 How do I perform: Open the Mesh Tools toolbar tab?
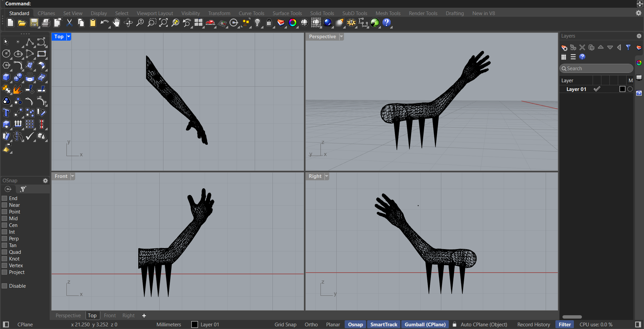[388, 13]
